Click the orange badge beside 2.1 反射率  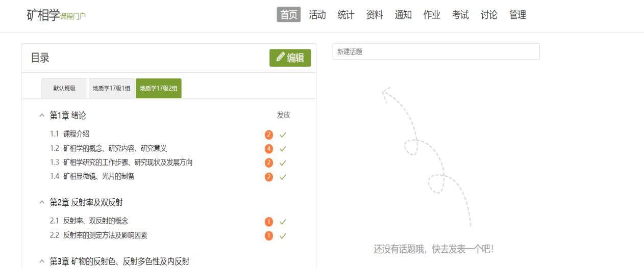tap(268, 222)
